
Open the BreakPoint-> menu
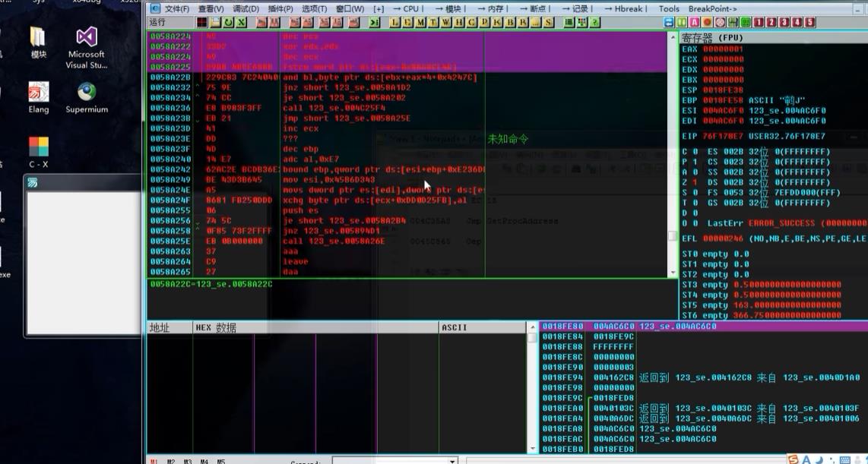pos(712,9)
